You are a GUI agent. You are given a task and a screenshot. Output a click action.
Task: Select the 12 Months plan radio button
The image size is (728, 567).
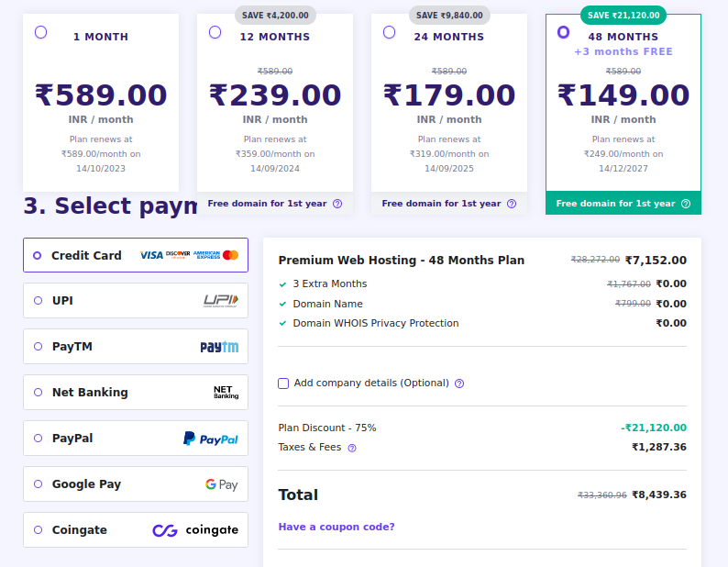(x=215, y=32)
